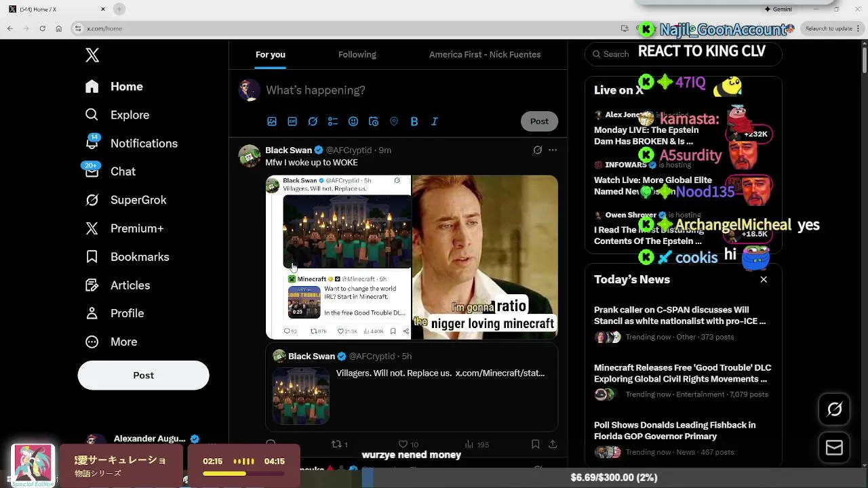Share the Black Swan post
This screenshot has height=488, width=868.
point(553,445)
